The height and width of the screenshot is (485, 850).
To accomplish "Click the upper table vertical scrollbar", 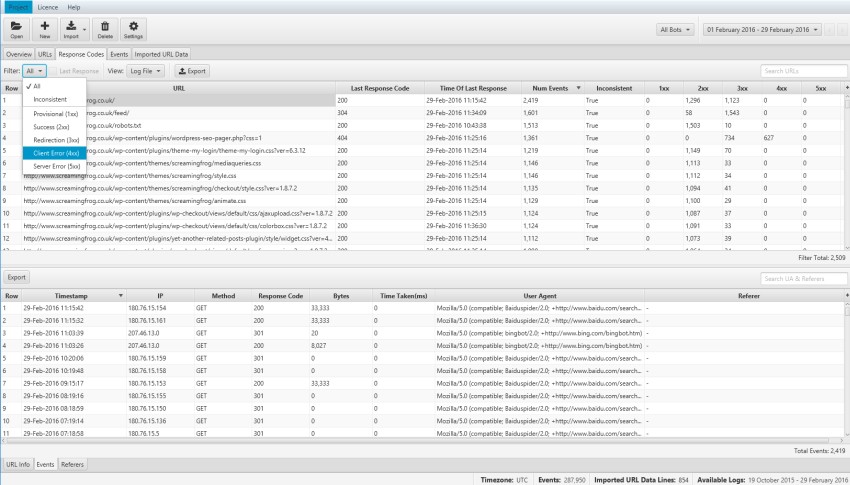I will point(847,171).
